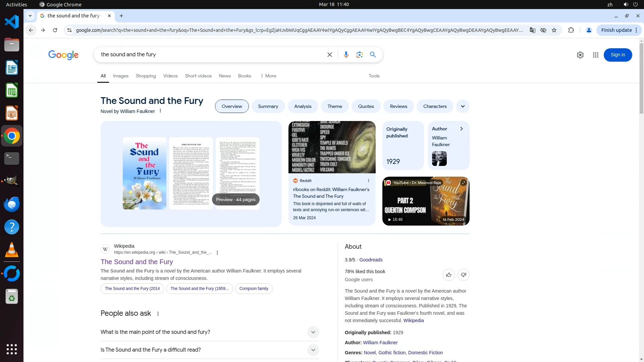Open Wikipedia result The Sound and the Fury
Screen dimensions: 644x362
137,262
